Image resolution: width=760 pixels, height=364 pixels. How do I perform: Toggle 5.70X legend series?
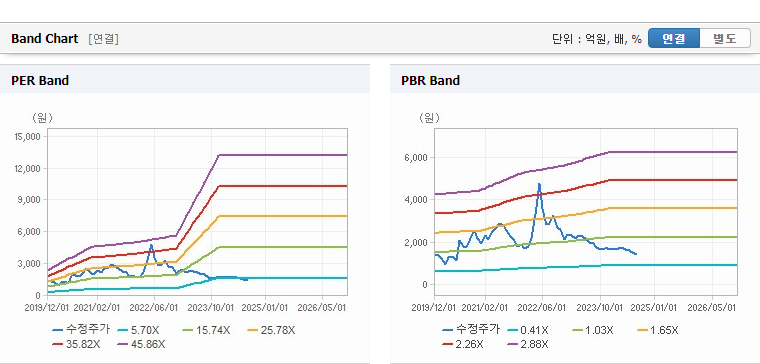[x=139, y=330]
